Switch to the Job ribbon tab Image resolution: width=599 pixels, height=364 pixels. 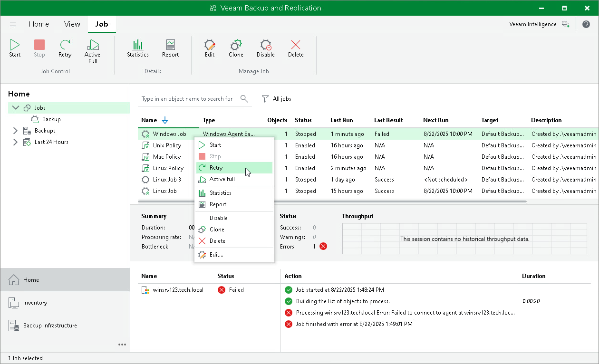(x=102, y=24)
